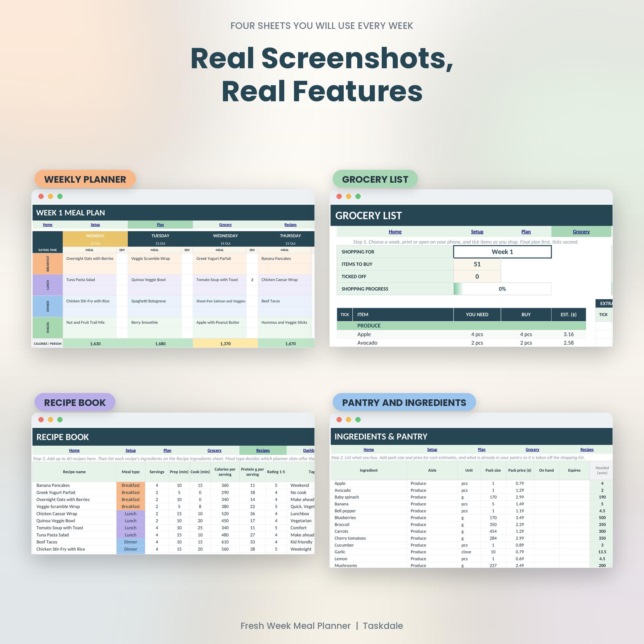
Task: Select the Plan tab in Weekly Planner window
Action: 160,225
